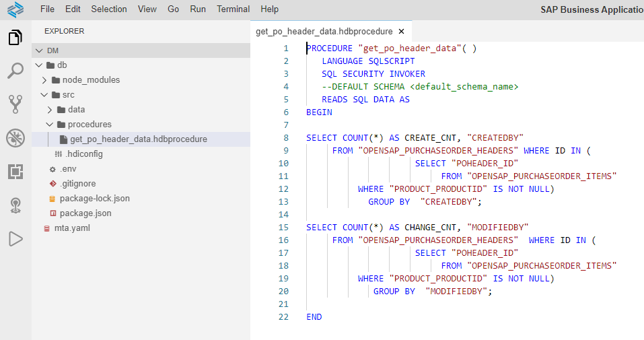Collapse the procedures folder chevron
This screenshot has width=644, height=340.
(50, 125)
